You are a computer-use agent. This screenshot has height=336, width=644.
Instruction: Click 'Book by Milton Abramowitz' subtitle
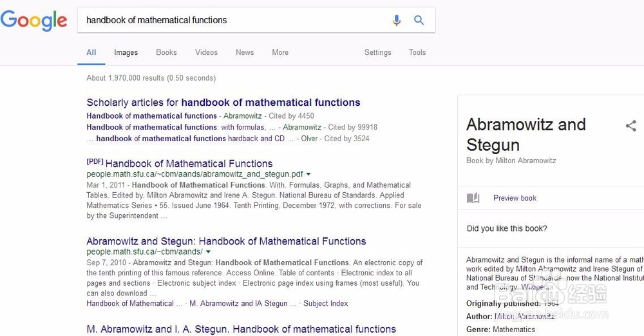(511, 161)
